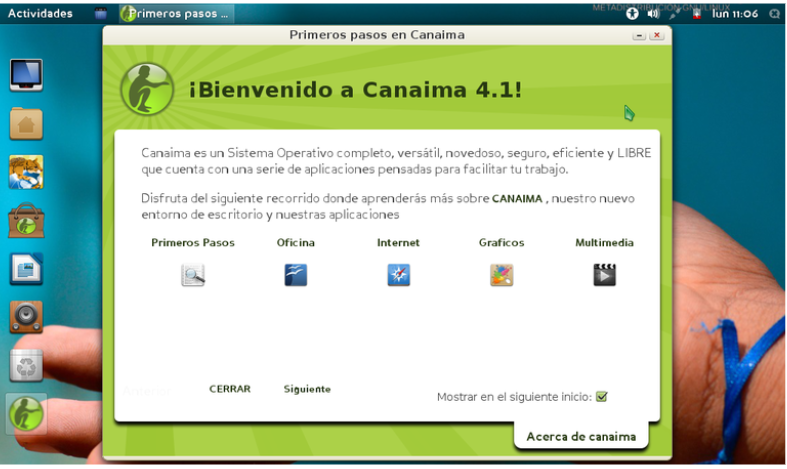
Task: Go to the next page with Siguiente
Action: (307, 389)
